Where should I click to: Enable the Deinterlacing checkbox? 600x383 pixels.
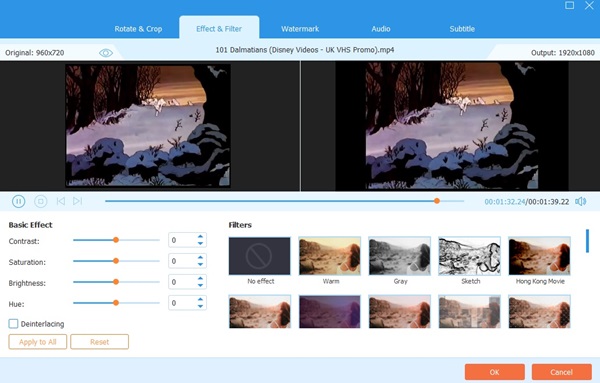click(13, 324)
